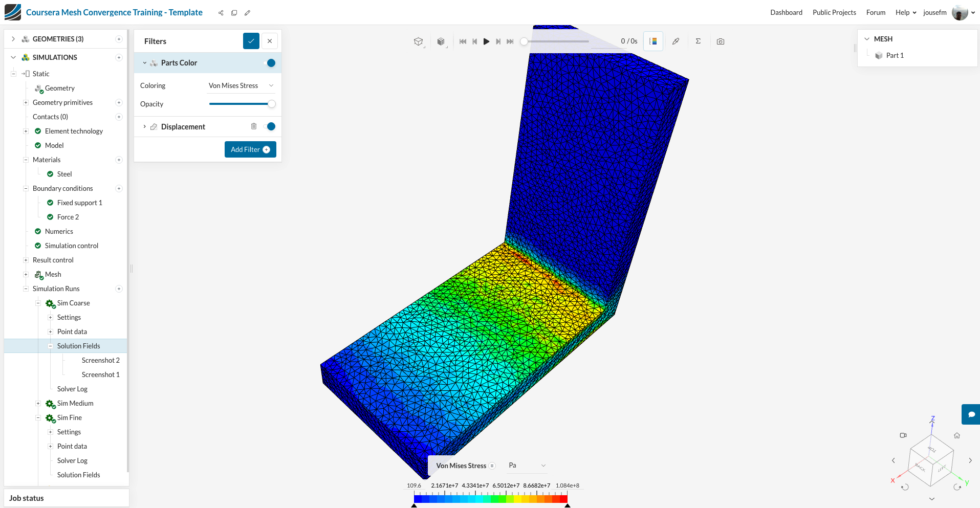The width and height of the screenshot is (980, 508).
Task: Jump to the first frame
Action: point(463,41)
